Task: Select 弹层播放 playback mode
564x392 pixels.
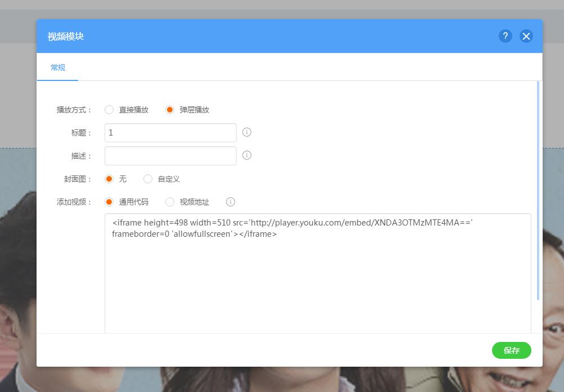Action: [x=170, y=110]
